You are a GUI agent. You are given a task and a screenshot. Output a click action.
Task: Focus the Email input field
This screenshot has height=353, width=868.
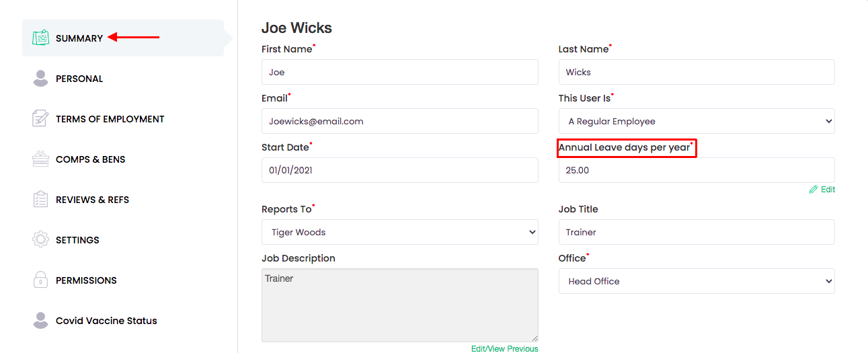tap(399, 122)
